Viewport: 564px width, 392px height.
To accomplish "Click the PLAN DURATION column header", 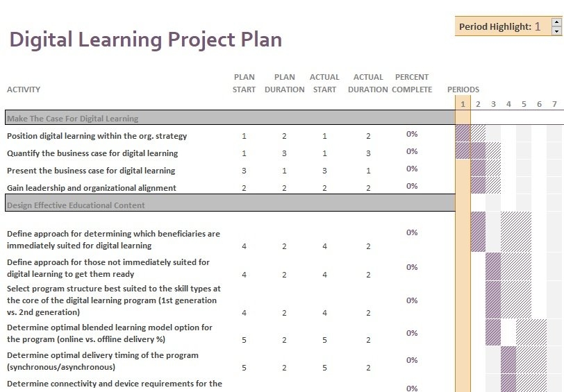I will coord(284,83).
